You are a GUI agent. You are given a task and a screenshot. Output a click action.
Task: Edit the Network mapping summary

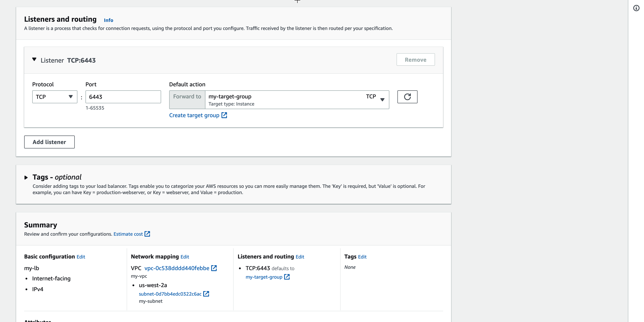point(185,257)
